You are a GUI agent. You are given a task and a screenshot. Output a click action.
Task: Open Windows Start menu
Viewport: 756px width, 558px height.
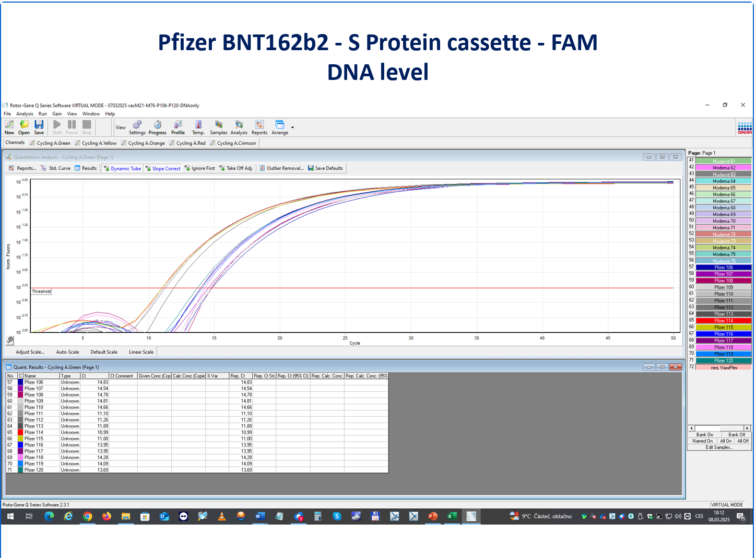pyautogui.click(x=10, y=516)
